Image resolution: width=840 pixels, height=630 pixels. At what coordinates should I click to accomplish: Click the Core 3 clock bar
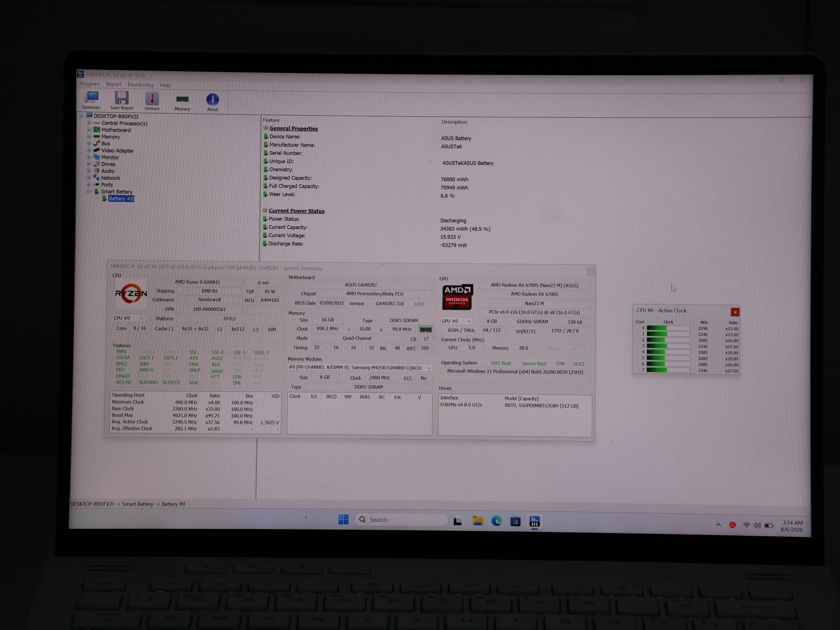[668, 346]
